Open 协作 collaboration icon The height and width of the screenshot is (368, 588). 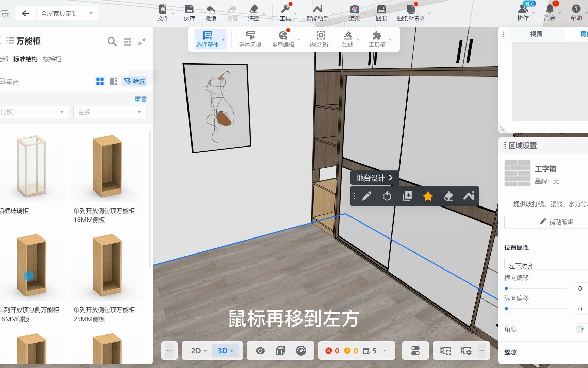[523, 9]
